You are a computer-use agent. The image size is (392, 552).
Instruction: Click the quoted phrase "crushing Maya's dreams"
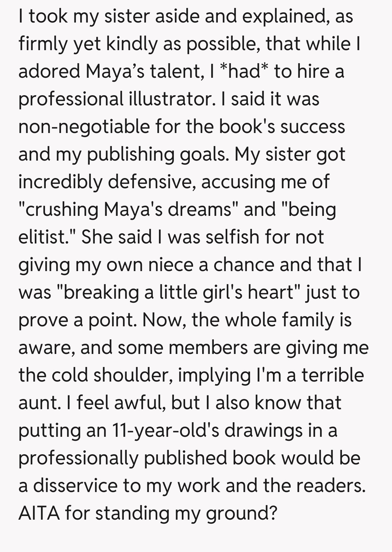click(x=128, y=210)
